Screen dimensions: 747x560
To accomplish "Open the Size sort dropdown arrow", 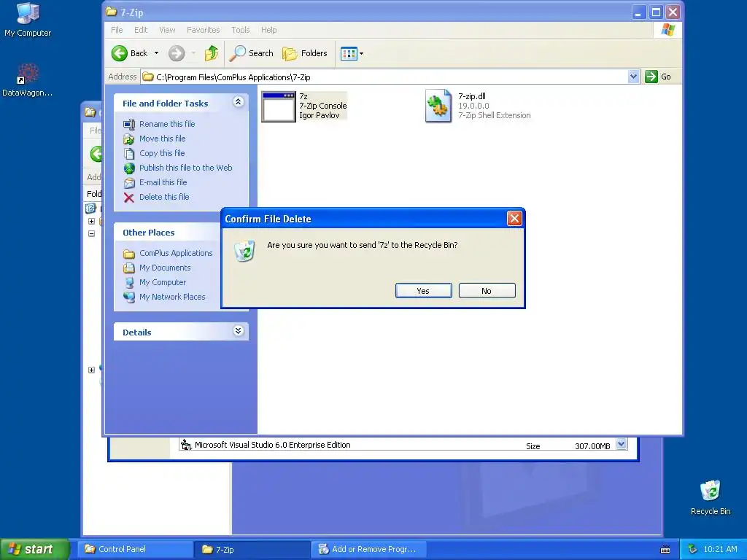I will point(622,444).
